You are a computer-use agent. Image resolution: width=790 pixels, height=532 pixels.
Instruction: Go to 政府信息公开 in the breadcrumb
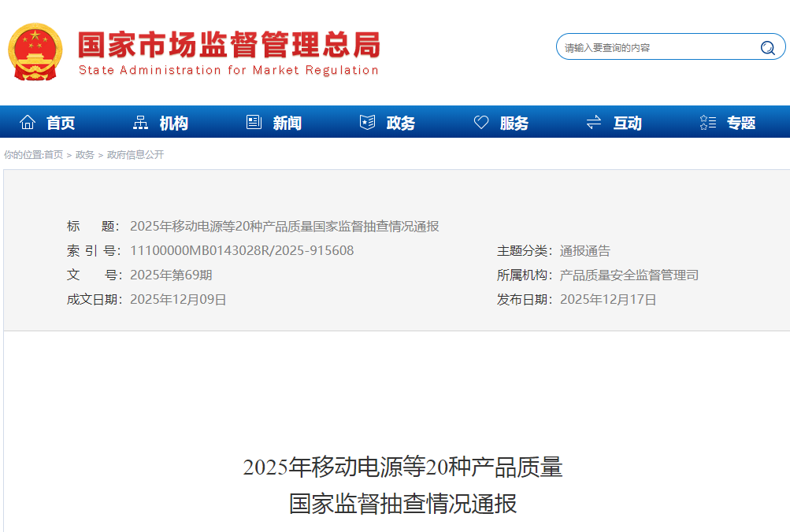(x=135, y=154)
